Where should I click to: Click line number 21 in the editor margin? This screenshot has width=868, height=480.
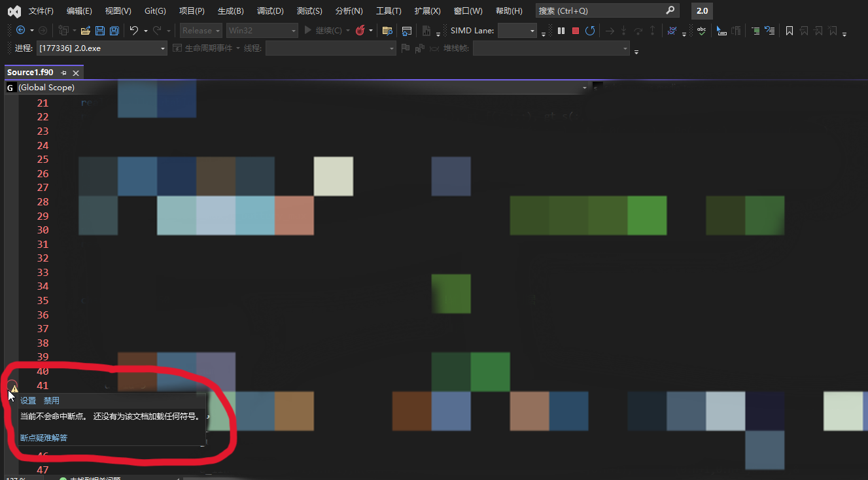click(x=43, y=103)
